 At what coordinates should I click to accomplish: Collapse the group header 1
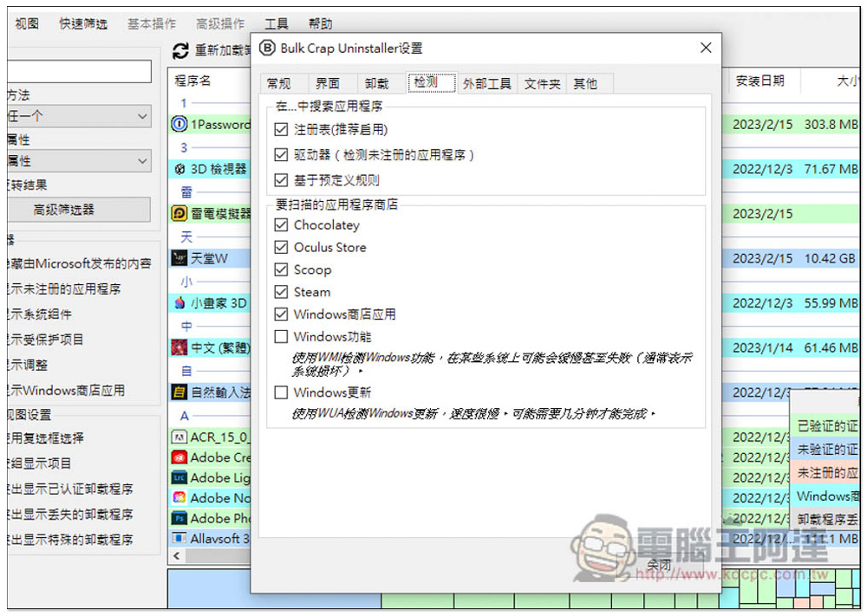tap(184, 103)
